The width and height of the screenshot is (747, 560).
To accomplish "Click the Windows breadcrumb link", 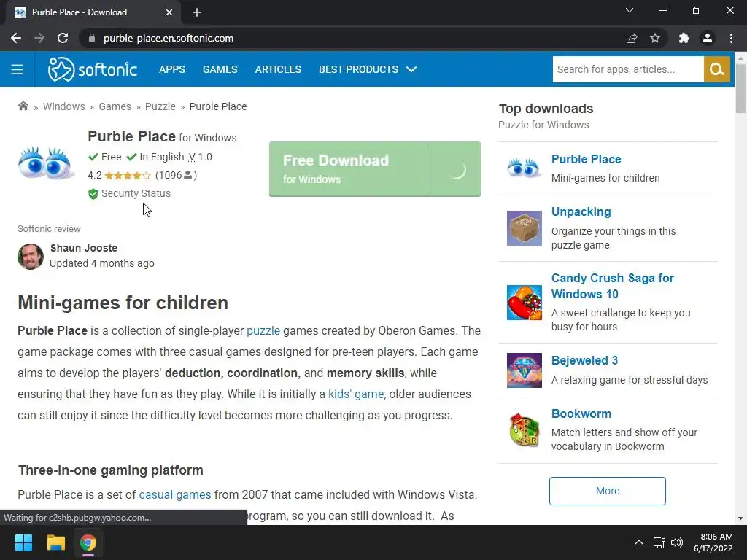I will coord(64,106).
